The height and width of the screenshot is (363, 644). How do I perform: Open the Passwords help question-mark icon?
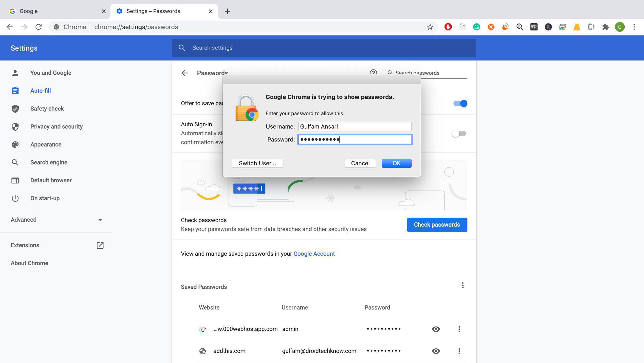point(373,73)
